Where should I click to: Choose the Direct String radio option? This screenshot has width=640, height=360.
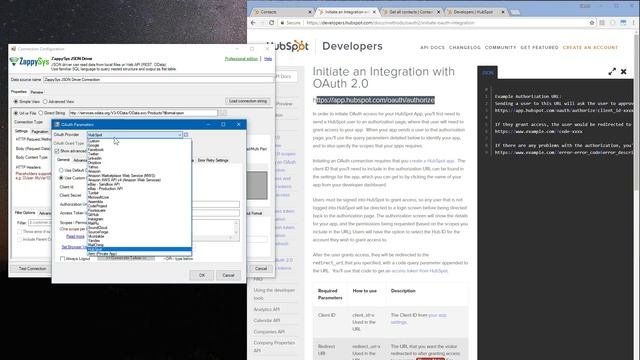[x=40, y=113]
